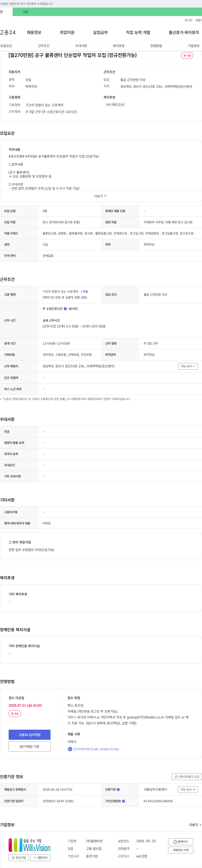The width and height of the screenshot is (202, 868).
Task: Click the attachment icon before the hwp file
Action: tap(70, 749)
